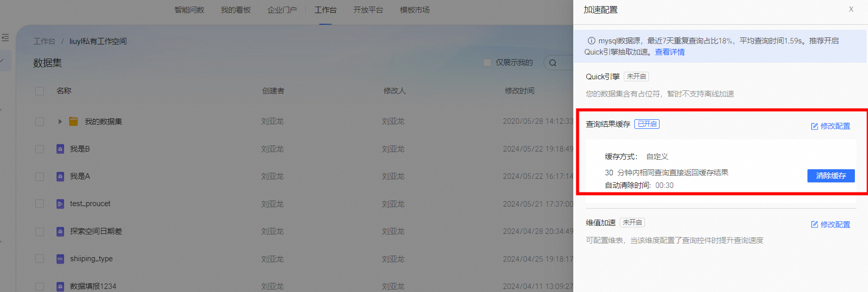Viewport: 868px width, 292px height.
Task: Close the 加速配置 panel with X
Action: point(851,10)
